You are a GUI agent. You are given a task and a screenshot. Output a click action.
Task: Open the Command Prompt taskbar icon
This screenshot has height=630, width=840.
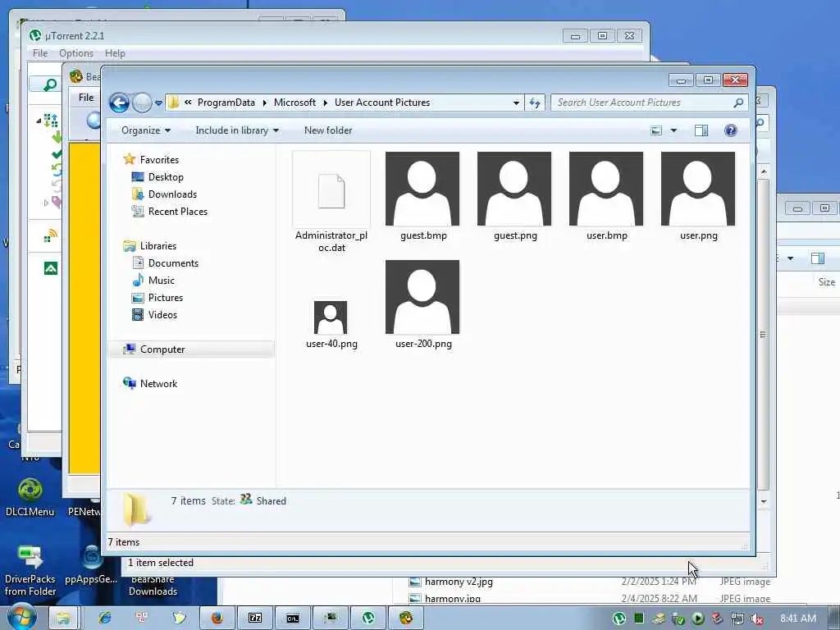tap(293, 619)
